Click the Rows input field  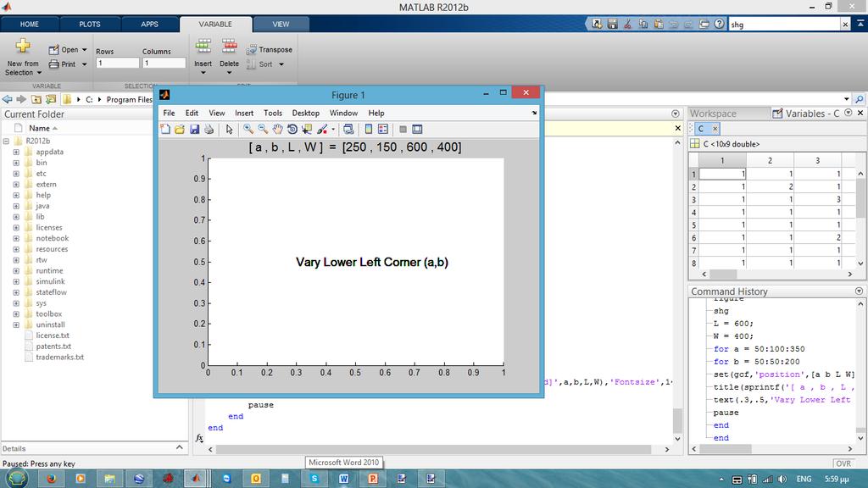pyautogui.click(x=117, y=63)
